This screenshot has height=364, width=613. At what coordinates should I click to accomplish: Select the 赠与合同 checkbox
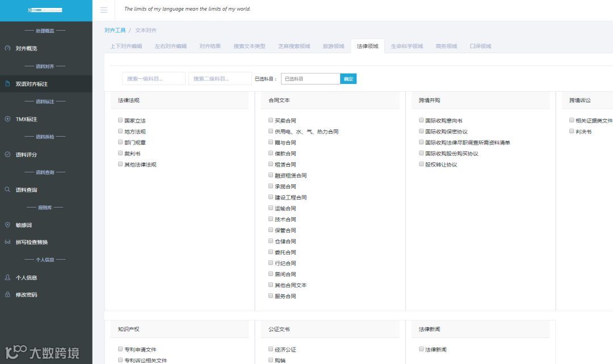point(271,142)
